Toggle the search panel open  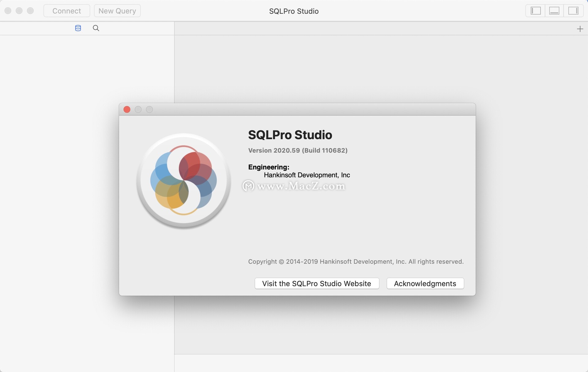(x=95, y=28)
